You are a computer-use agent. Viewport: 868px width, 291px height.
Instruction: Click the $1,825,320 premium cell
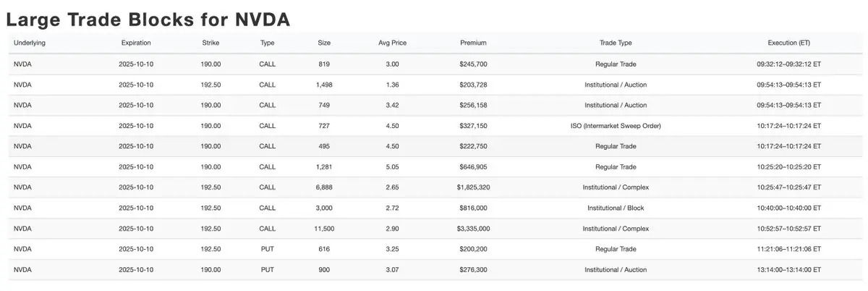click(473, 187)
